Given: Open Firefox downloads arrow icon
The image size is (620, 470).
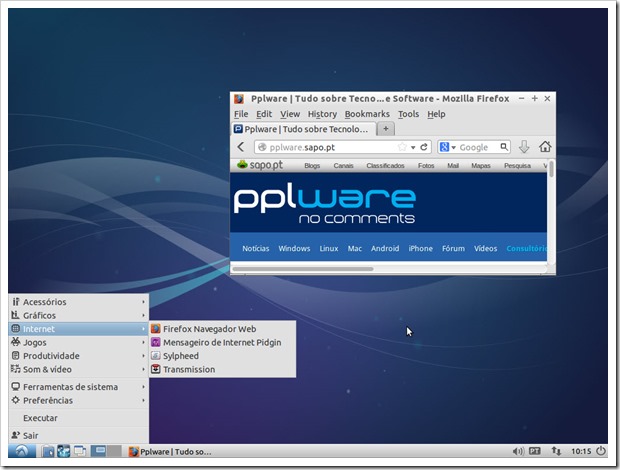Looking at the screenshot, I should 524,147.
